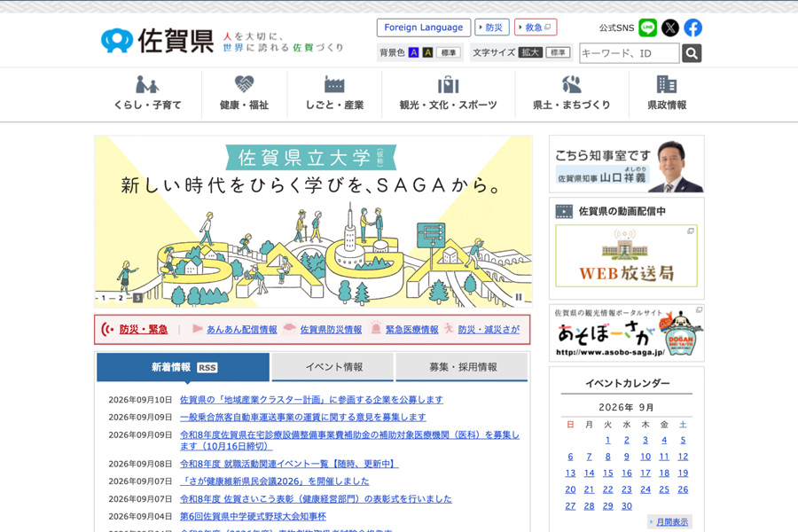Open the X social media icon
Image resolution: width=798 pixels, height=532 pixels.
click(x=670, y=27)
